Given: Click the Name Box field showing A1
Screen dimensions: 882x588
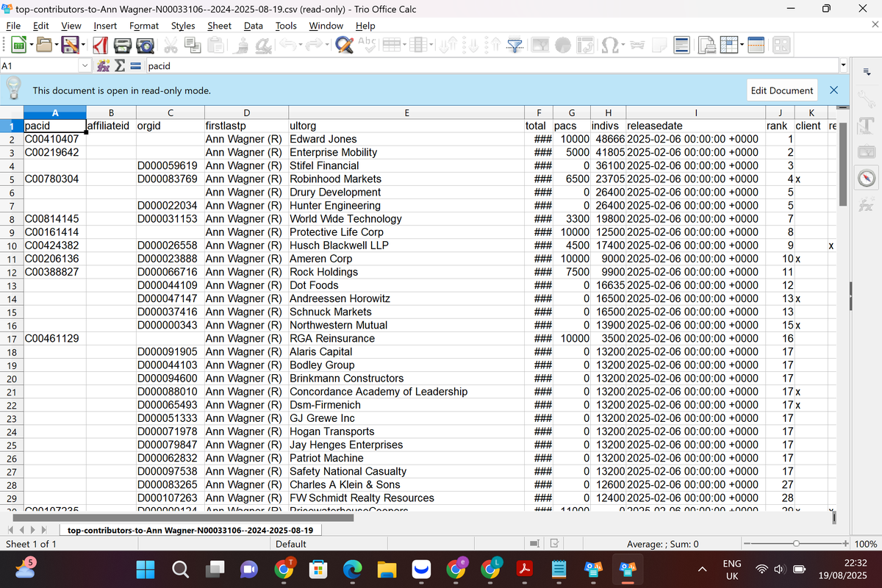Looking at the screenshot, I should [40, 66].
